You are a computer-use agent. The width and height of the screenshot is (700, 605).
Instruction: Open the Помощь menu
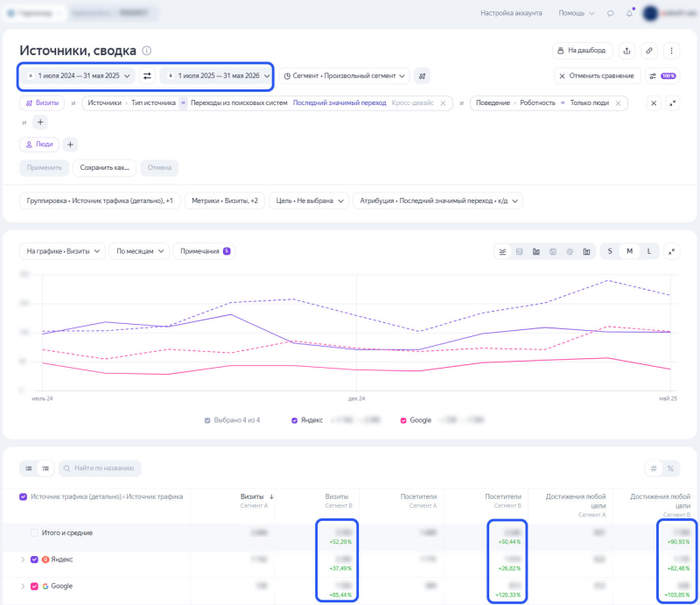[x=577, y=13]
